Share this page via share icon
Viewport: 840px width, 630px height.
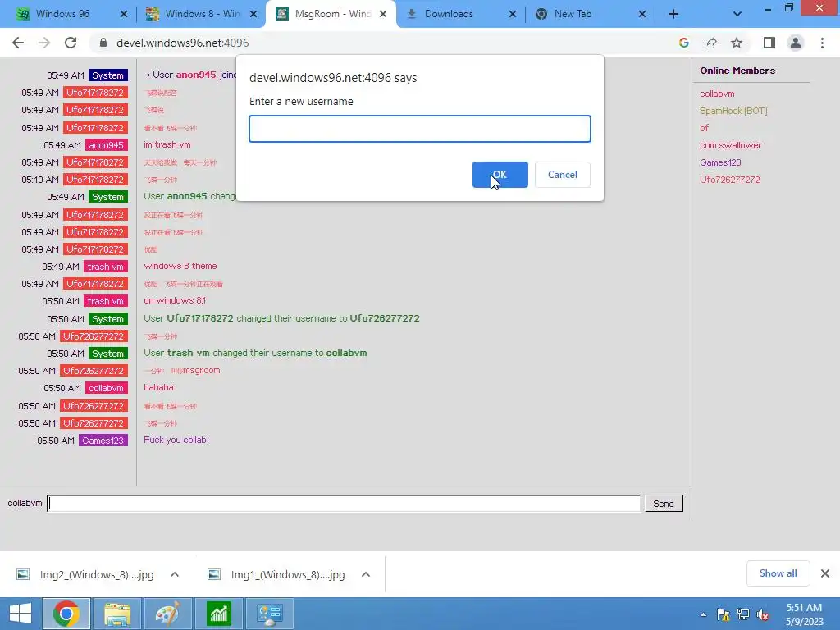click(710, 43)
